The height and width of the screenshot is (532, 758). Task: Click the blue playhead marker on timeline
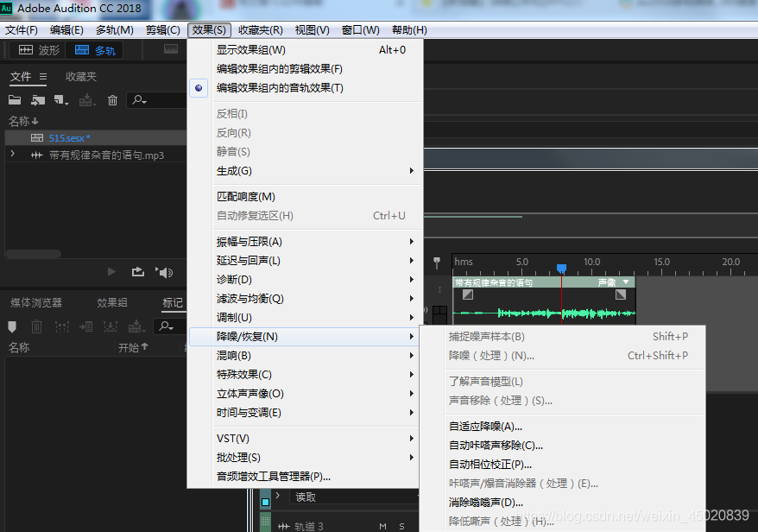coord(561,269)
